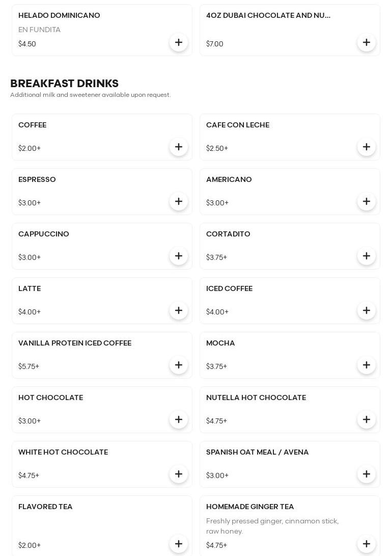This screenshot has width=392, height=556.
Task: Tap plus icon for Mocha
Action: pyautogui.click(x=367, y=365)
